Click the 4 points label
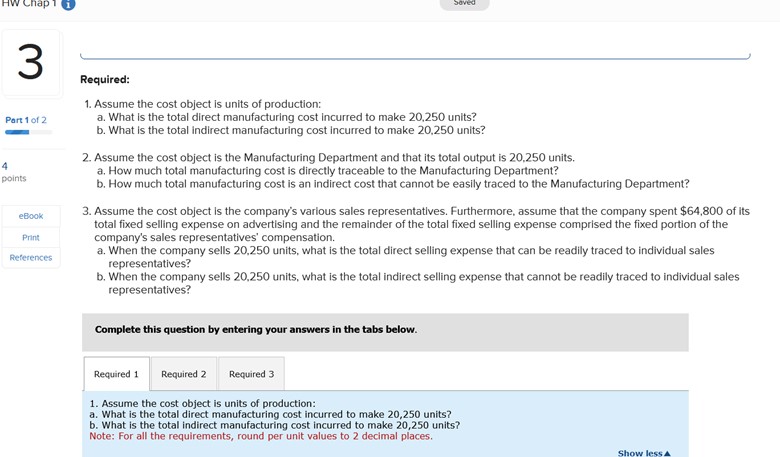 (14, 172)
